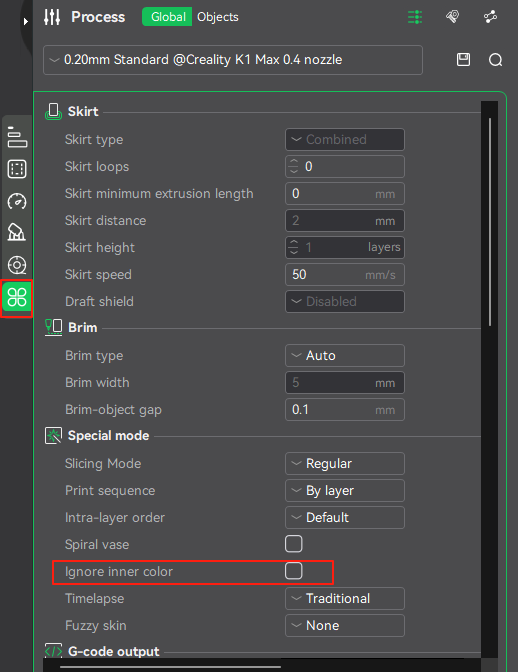Image resolution: width=518 pixels, height=672 pixels.
Task: Increase Skirt loops with stepper arrow
Action: 293,162
